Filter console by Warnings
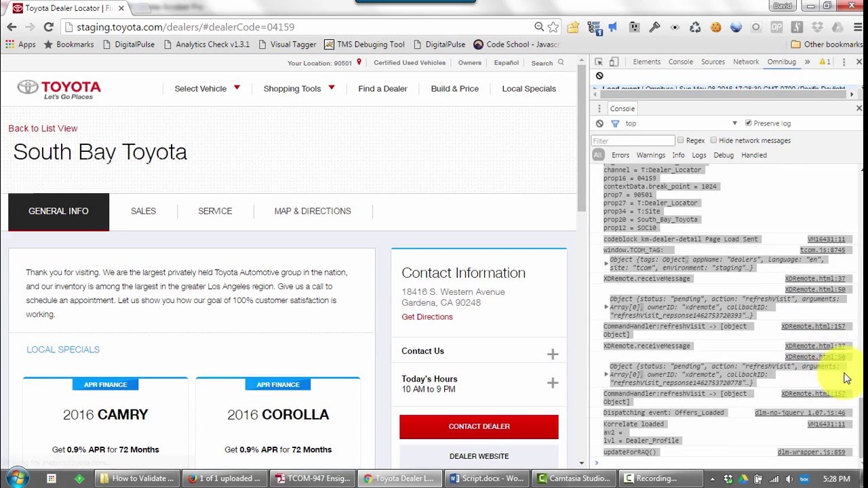 651,155
